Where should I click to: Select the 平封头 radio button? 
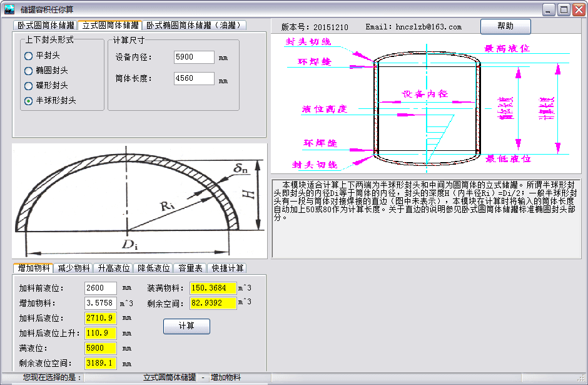point(28,56)
